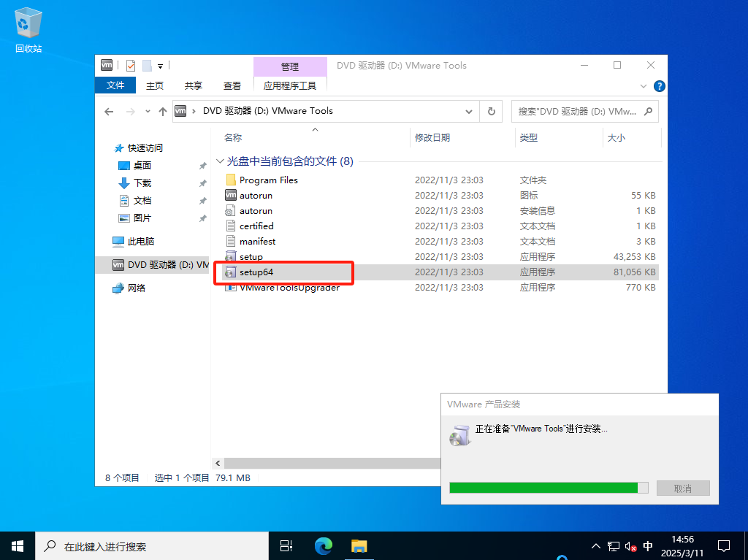Switch to the 主页 ribbon tab
The height and width of the screenshot is (560, 748).
tap(155, 85)
